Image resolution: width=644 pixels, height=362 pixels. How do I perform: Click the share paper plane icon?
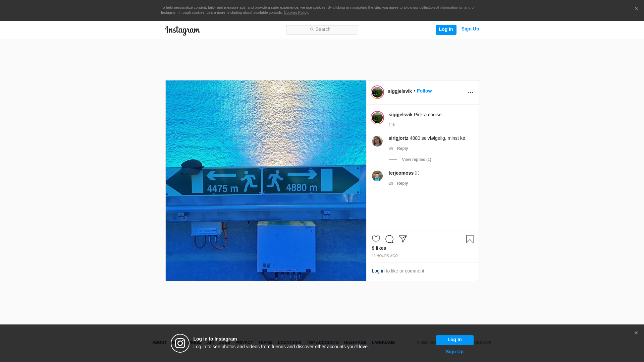point(402,239)
